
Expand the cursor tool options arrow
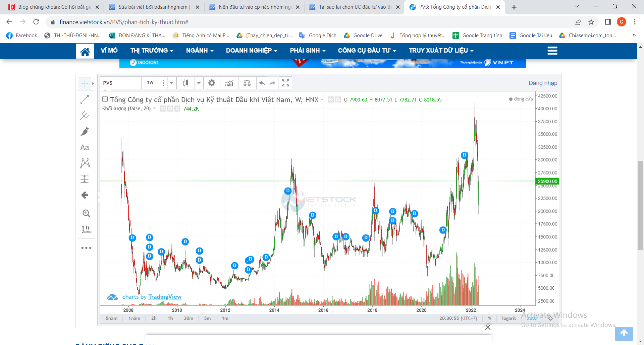tap(93, 83)
